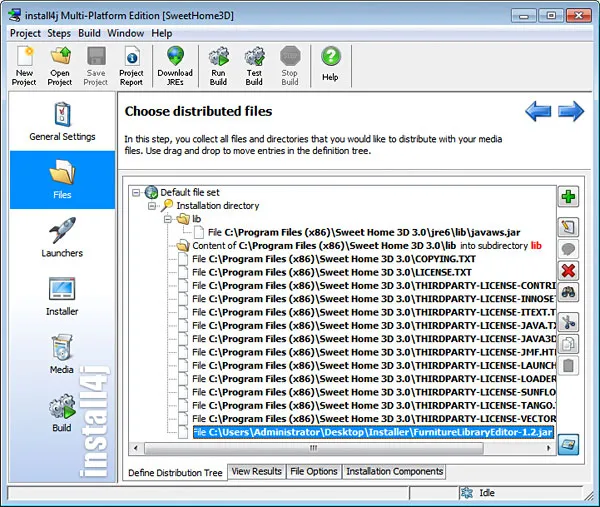Switch to the View Results tab
This screenshot has height=507, width=600.
(x=256, y=471)
